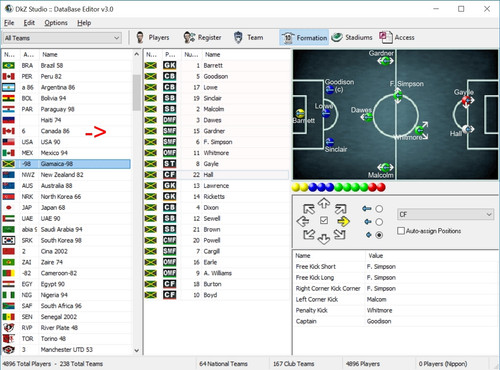Select the New Zealand 82 team row
This screenshot has height=370, width=500.
point(67,175)
